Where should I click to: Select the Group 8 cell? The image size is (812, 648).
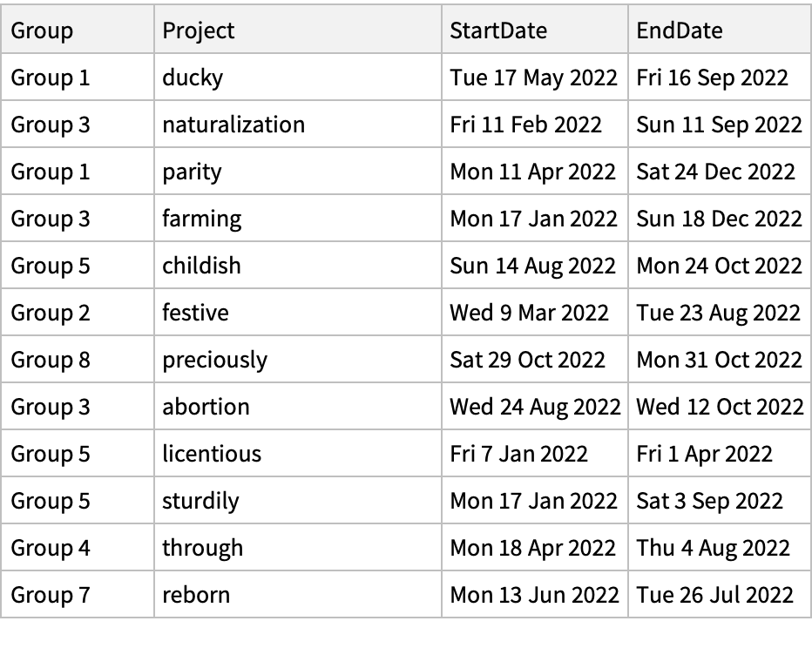coord(51,360)
